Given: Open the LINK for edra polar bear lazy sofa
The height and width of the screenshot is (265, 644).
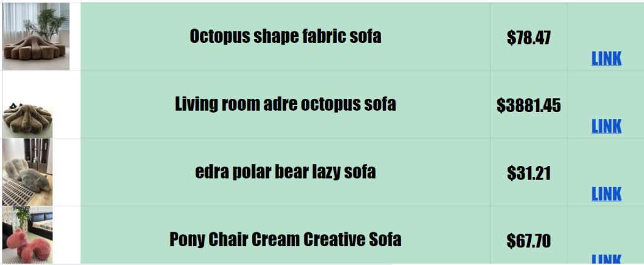Looking at the screenshot, I should tap(606, 193).
